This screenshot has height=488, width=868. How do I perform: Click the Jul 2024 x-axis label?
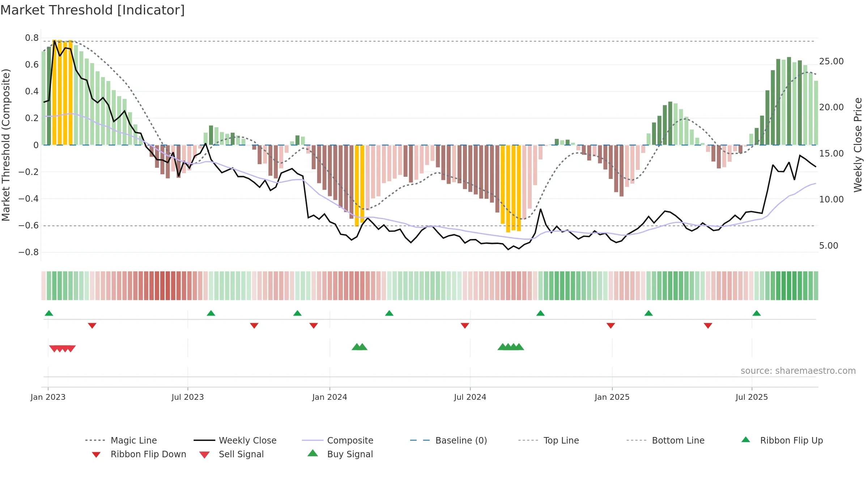[x=470, y=397]
